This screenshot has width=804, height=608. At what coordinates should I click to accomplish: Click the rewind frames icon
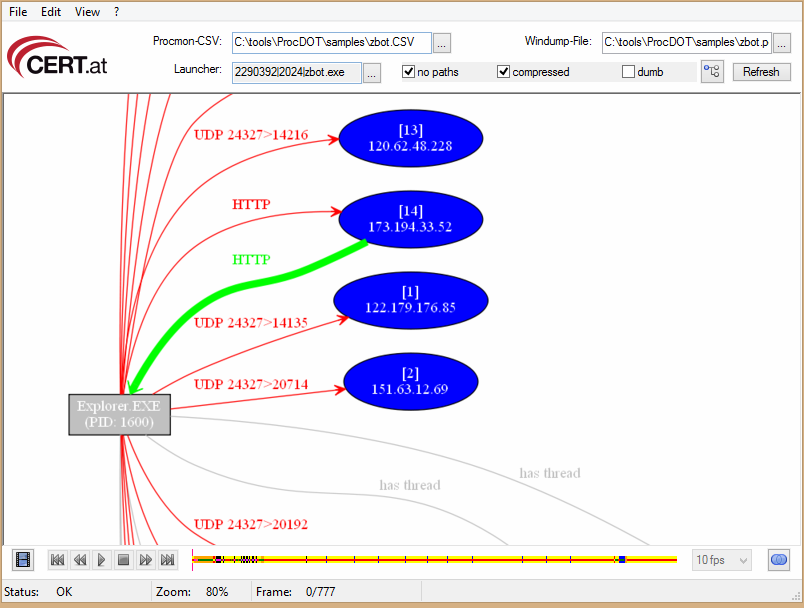(80, 560)
